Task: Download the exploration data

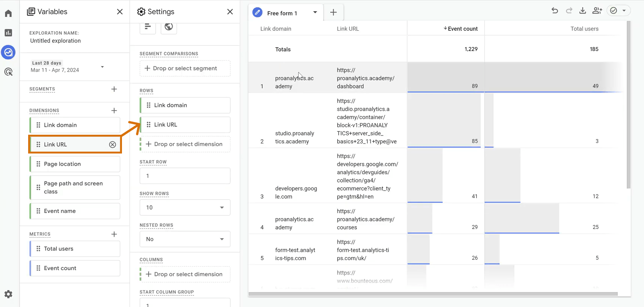Action: 583,11
